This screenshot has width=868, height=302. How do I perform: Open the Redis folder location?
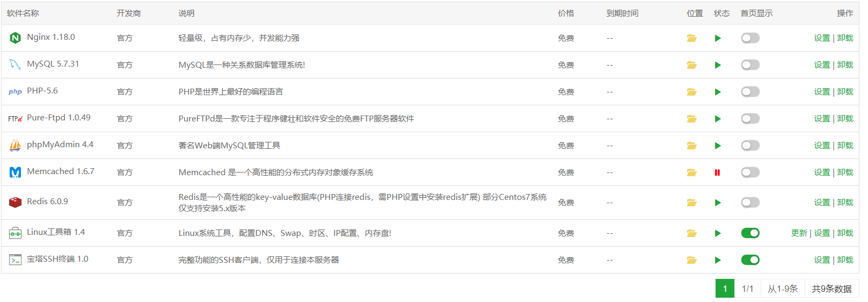coord(691,203)
